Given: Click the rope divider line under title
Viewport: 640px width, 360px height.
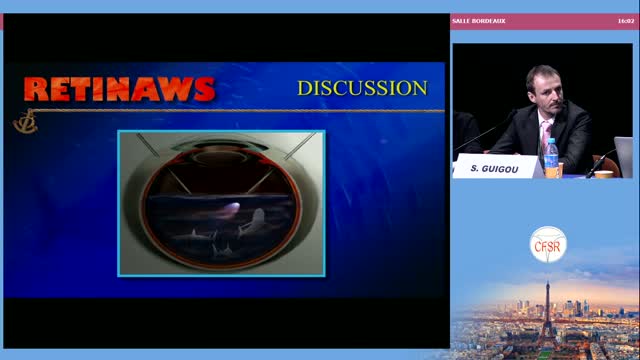Looking at the screenshot, I should click(238, 110).
